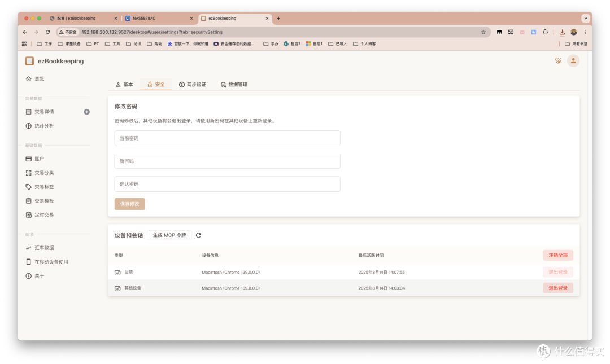Image resolution: width=610 pixels, height=364 pixels.
Task: Open the 账户 accounts page
Action: pos(38,159)
